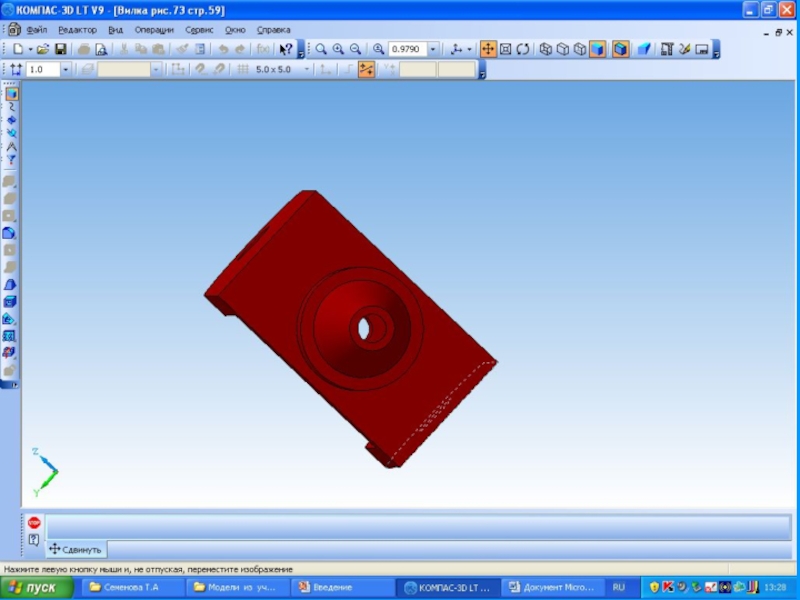The height and width of the screenshot is (600, 800).
Task: Open the Операции menu
Action: coord(154,30)
